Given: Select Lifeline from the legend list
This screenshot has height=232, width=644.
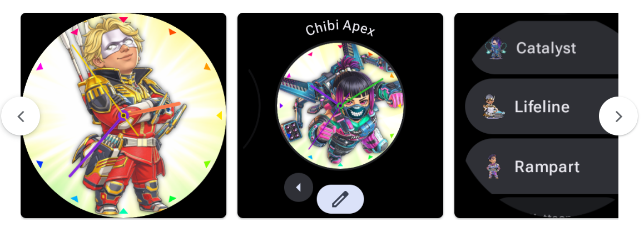Looking at the screenshot, I should click(541, 107).
